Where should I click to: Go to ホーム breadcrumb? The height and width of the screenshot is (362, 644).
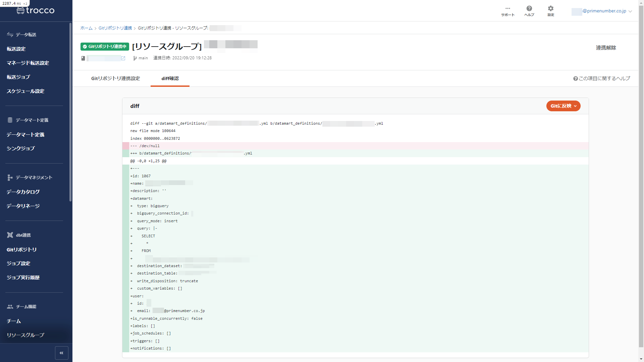click(x=86, y=28)
